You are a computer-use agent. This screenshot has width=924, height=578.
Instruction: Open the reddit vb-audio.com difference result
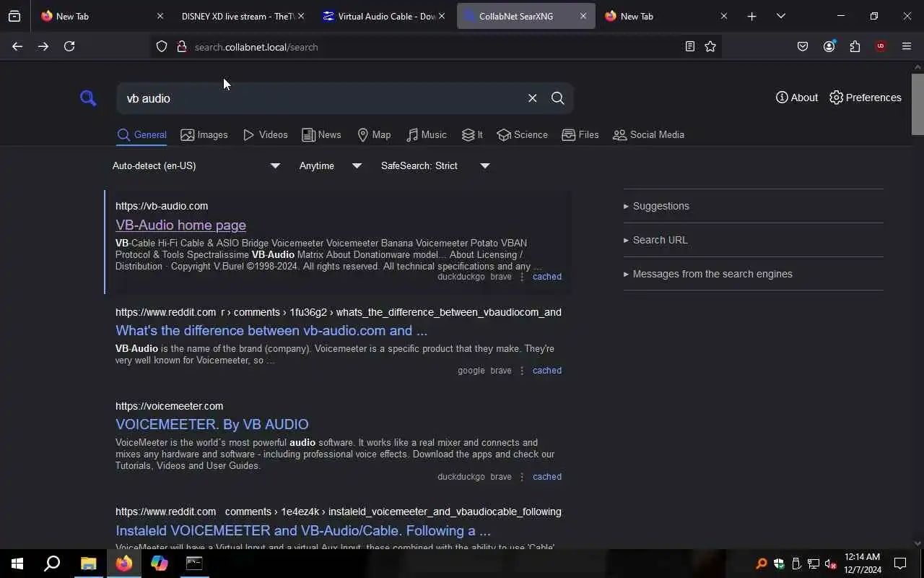click(x=271, y=330)
